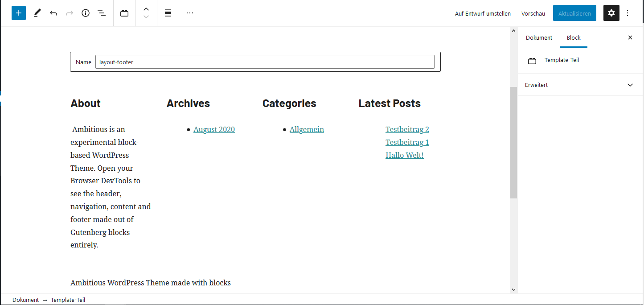
Task: Open the content structure info icon
Action: pos(86,13)
